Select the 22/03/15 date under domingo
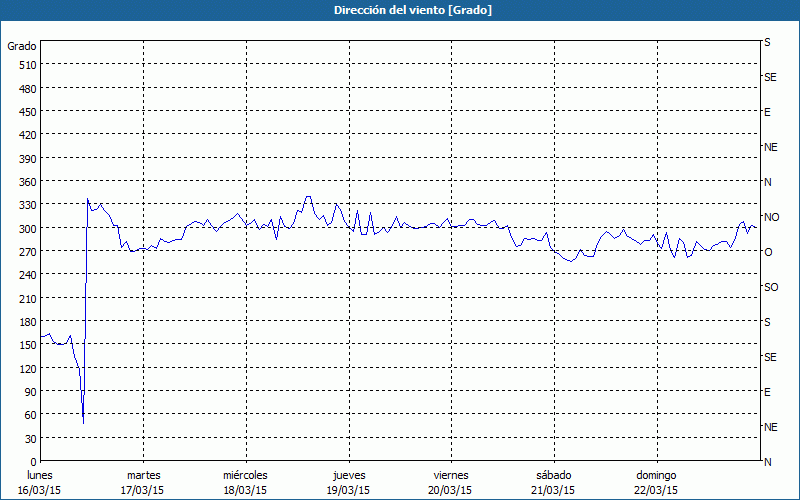 654,490
